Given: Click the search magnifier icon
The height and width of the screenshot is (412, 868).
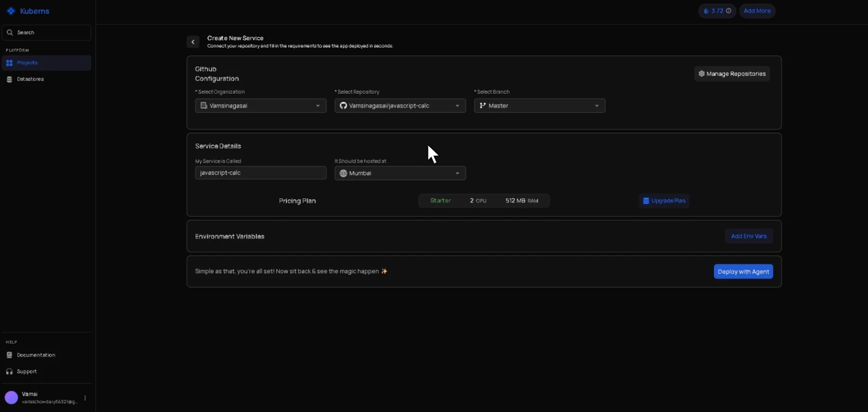Looking at the screenshot, I should [10, 33].
